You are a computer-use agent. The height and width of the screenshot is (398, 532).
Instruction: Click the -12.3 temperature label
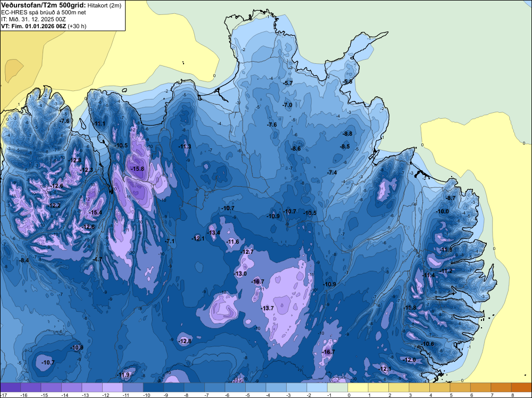87,170
